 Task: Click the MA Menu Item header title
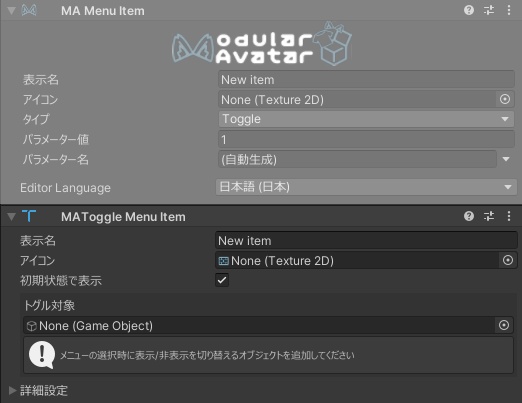click(x=103, y=11)
